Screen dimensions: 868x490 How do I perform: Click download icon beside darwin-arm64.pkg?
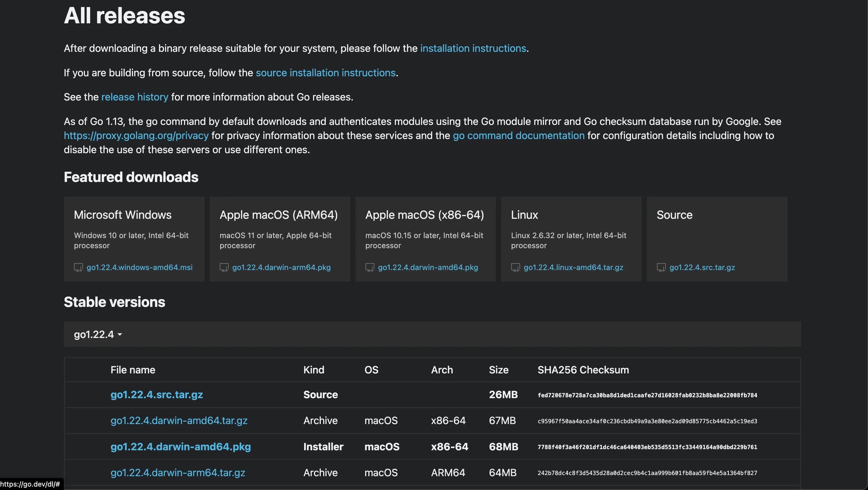pos(224,267)
